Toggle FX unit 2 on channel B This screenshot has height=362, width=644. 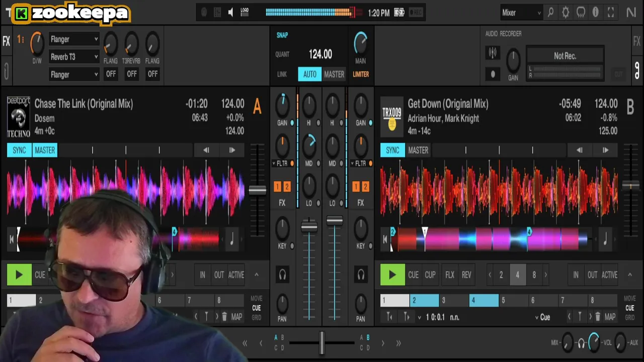365,187
